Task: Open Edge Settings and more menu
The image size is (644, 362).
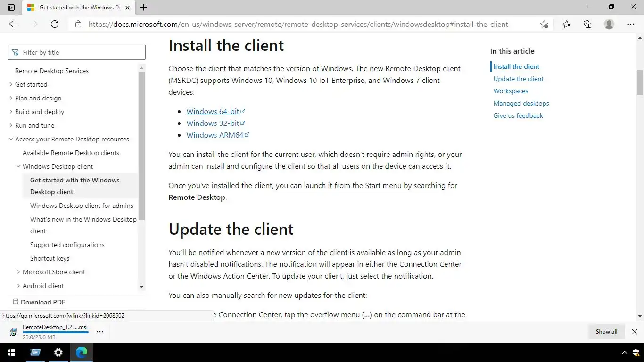Action: 631,24
